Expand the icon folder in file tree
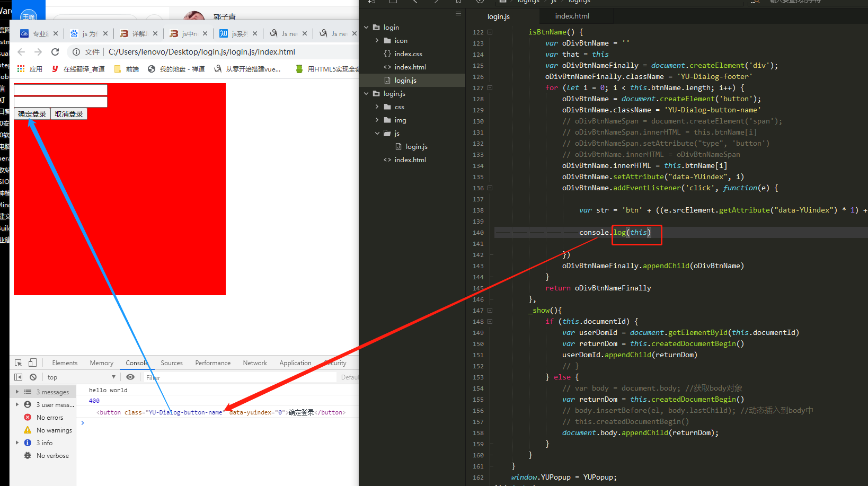 pyautogui.click(x=377, y=41)
